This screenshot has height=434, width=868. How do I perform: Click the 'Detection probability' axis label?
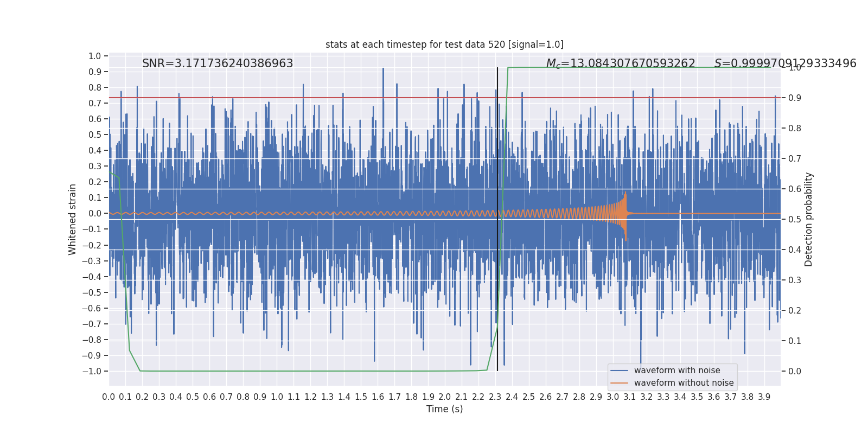[x=809, y=219]
